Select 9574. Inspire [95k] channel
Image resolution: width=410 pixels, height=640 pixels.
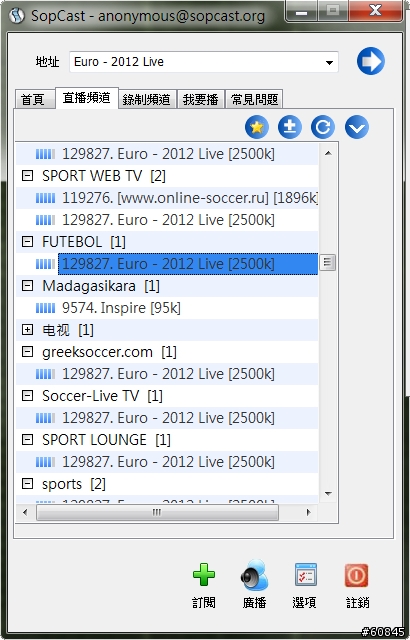click(121, 308)
